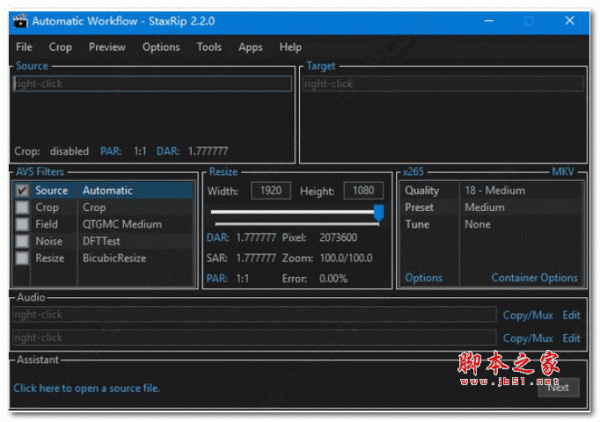Screen dimensions: 600x422
Task: Click the Height field showing 1080
Action: (364, 190)
